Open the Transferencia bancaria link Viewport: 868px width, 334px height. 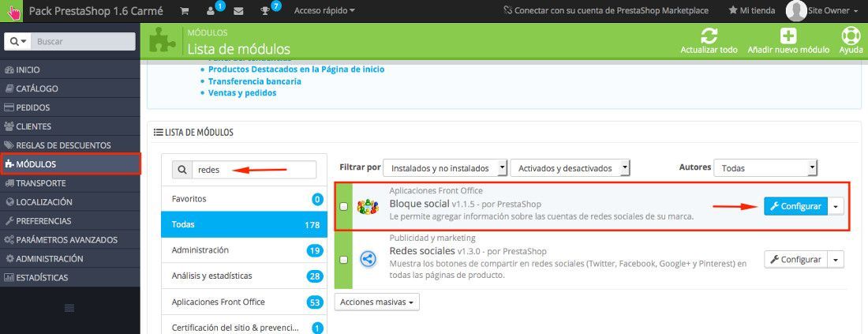point(255,81)
